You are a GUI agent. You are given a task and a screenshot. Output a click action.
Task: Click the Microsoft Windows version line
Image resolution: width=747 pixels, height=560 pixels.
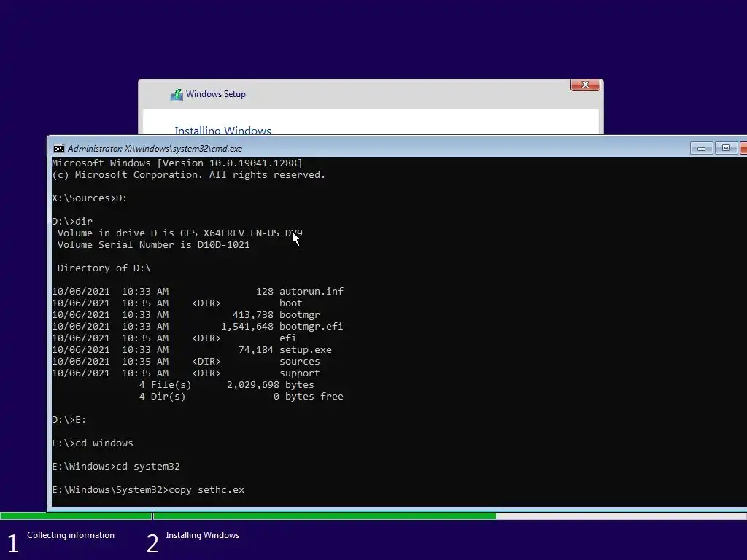coord(177,163)
